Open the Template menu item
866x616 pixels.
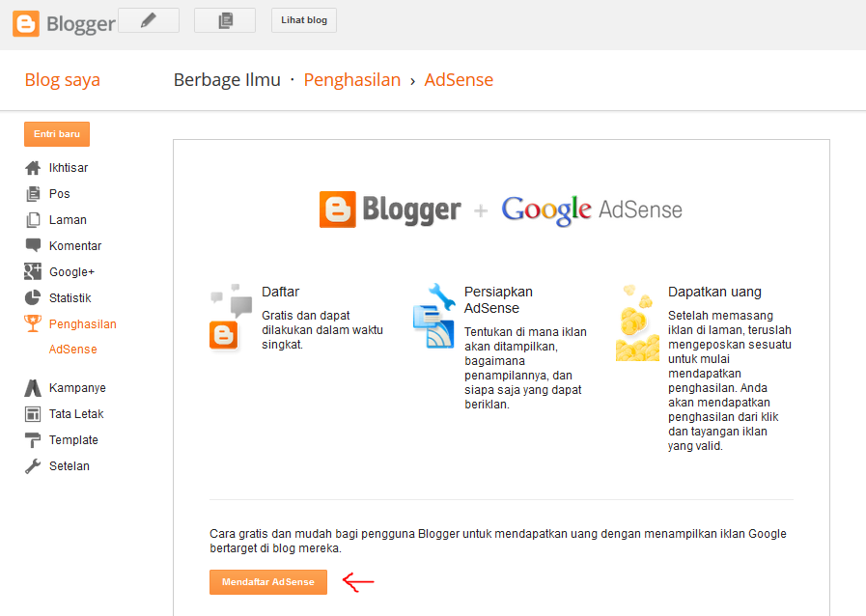tap(73, 439)
